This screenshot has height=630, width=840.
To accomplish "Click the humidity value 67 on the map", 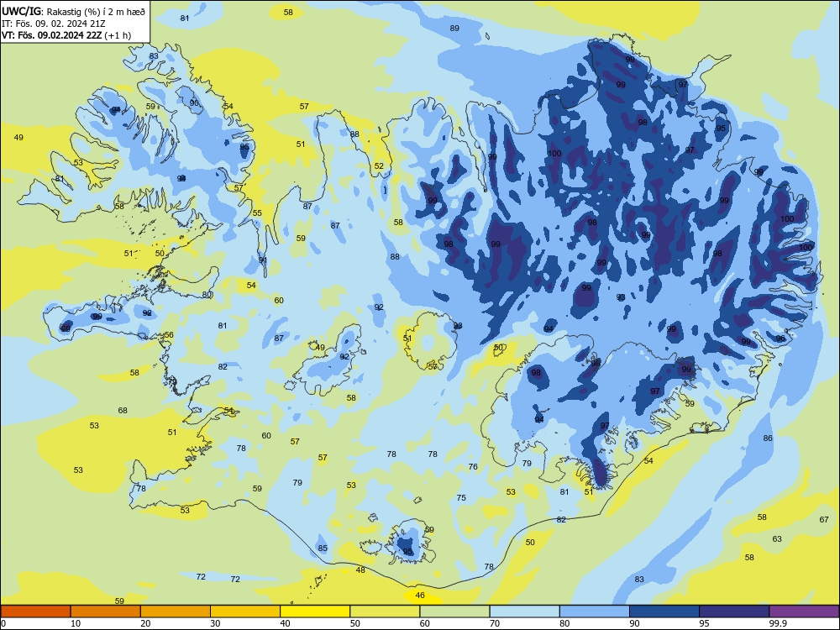I will pos(824,519).
